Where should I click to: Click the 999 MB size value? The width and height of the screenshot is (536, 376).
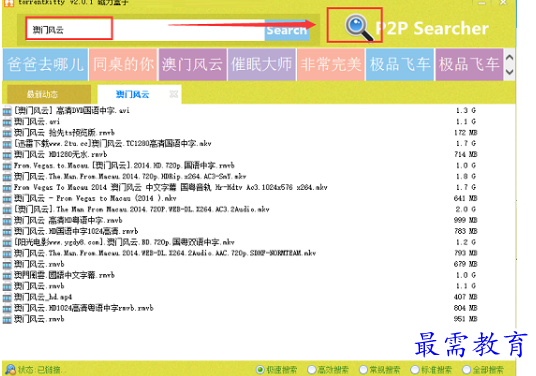466,220
